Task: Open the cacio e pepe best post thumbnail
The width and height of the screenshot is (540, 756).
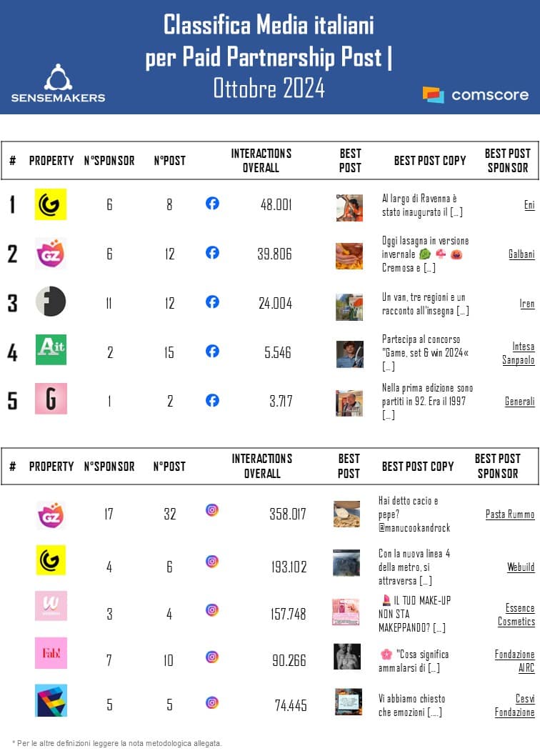Action: coord(346,514)
